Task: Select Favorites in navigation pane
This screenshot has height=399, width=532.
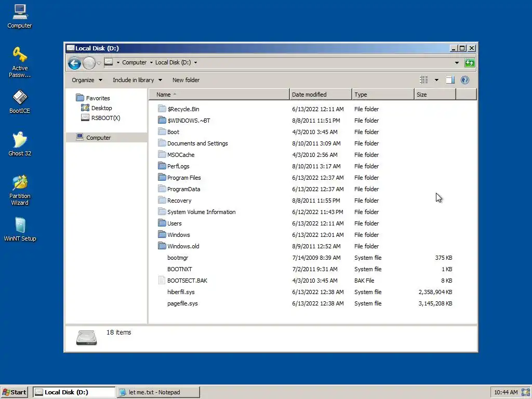Action: pos(98,98)
